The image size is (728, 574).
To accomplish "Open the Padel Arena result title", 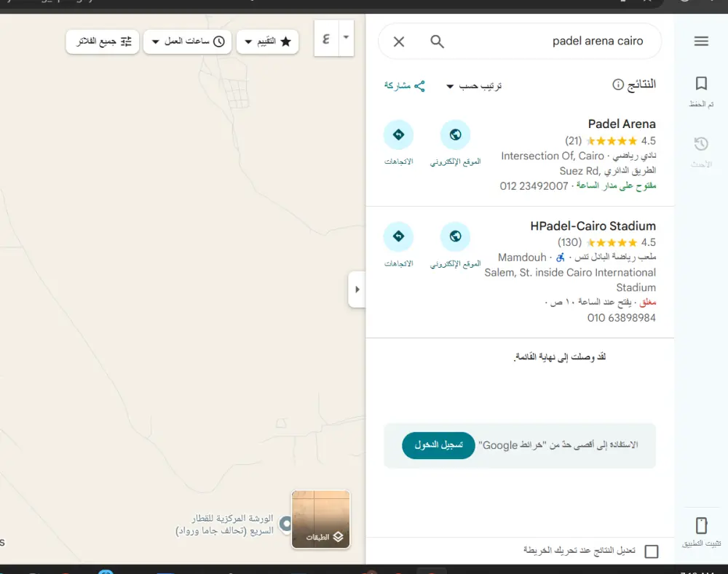I will 622,124.
